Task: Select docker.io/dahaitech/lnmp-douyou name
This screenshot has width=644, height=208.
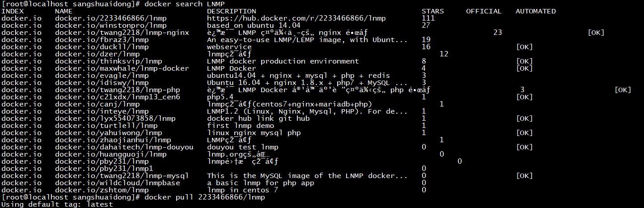Action: [x=124, y=147]
